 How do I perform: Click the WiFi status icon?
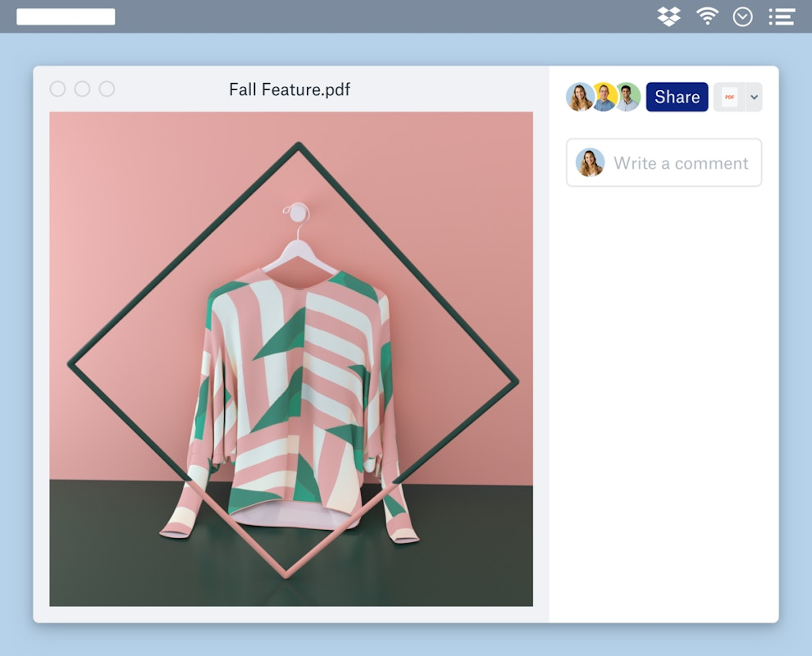(x=707, y=17)
